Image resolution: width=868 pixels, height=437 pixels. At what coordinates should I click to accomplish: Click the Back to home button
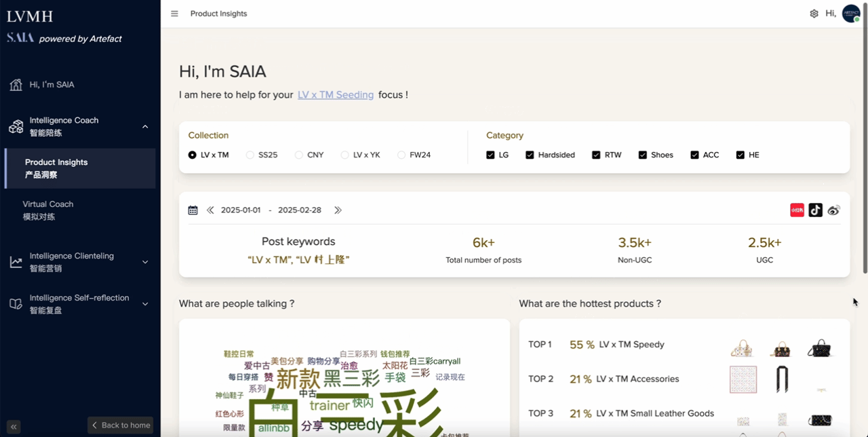121,425
